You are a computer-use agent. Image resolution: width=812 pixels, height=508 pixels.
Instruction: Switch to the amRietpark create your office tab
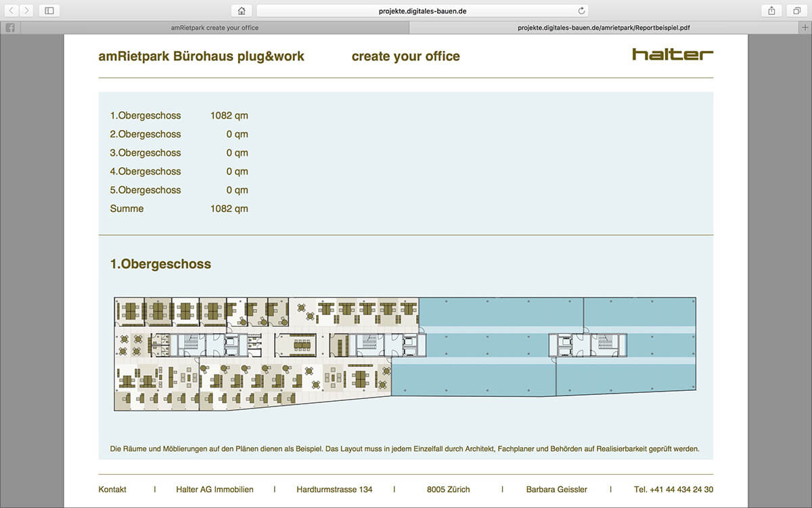pos(215,28)
